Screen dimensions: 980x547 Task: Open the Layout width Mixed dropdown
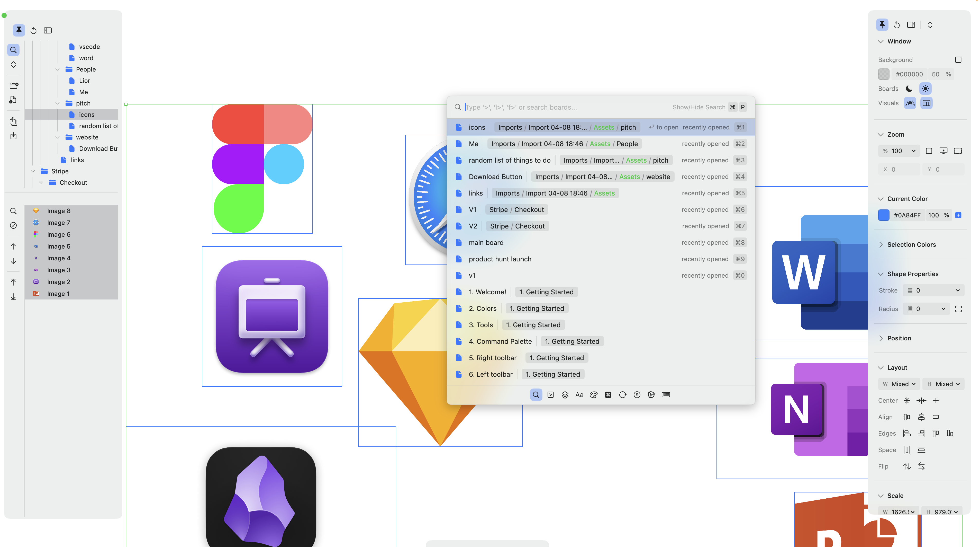pos(899,384)
